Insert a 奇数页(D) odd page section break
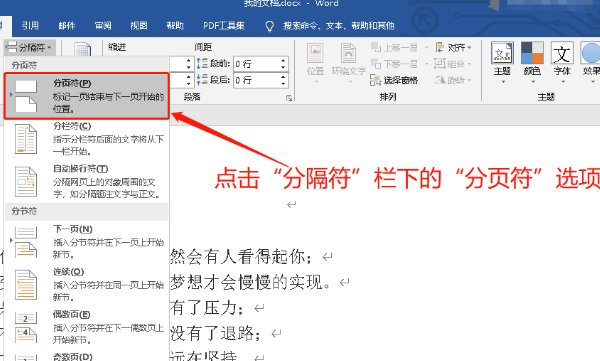 pos(86,356)
